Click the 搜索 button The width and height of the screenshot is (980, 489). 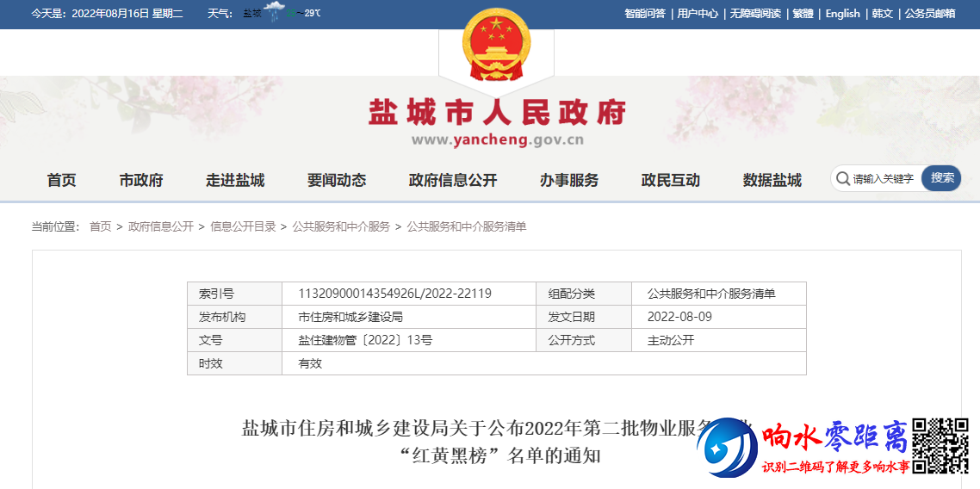point(942,178)
